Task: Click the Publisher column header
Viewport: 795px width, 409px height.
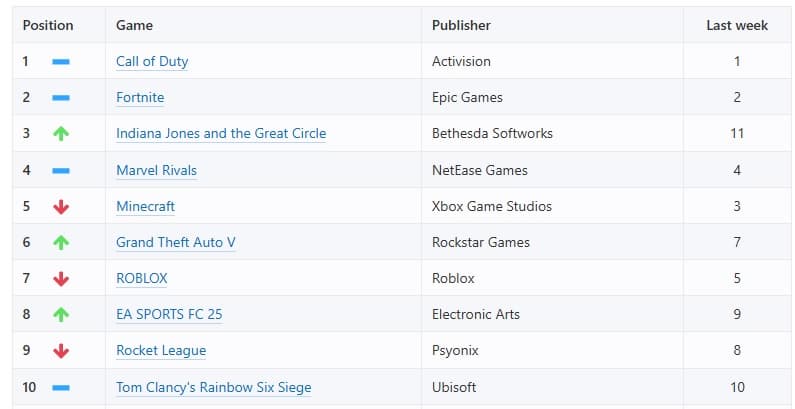Action: click(x=461, y=25)
